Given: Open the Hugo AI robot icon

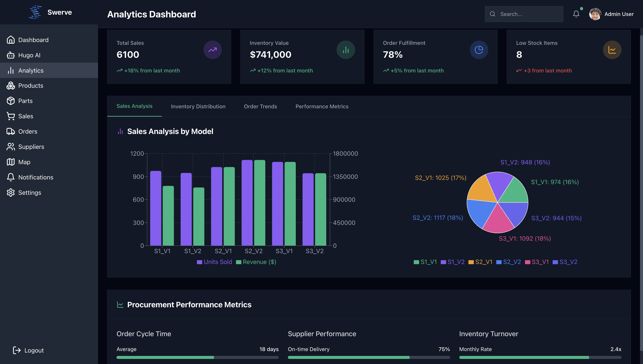Looking at the screenshot, I should 10,55.
